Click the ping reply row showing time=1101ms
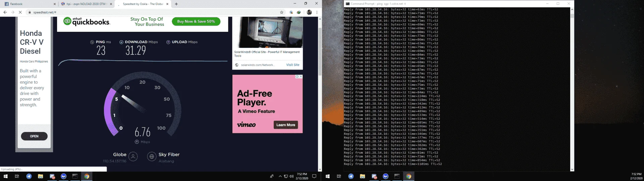This screenshot has width=644, height=181. (393, 164)
